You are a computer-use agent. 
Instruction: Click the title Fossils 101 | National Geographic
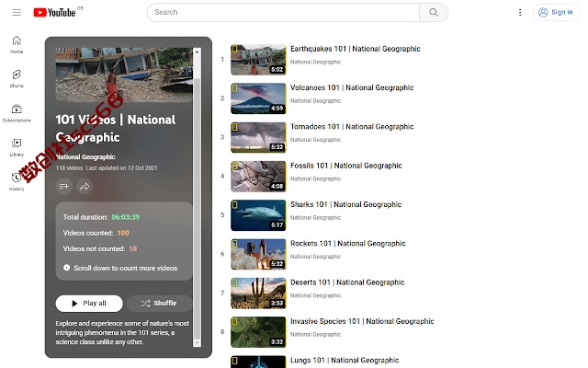346,166
